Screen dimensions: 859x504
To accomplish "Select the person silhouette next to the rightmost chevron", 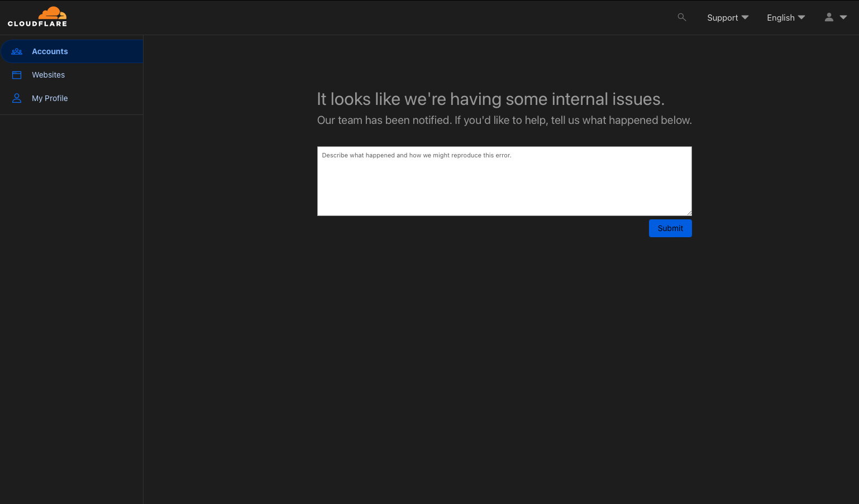I will coord(829,17).
